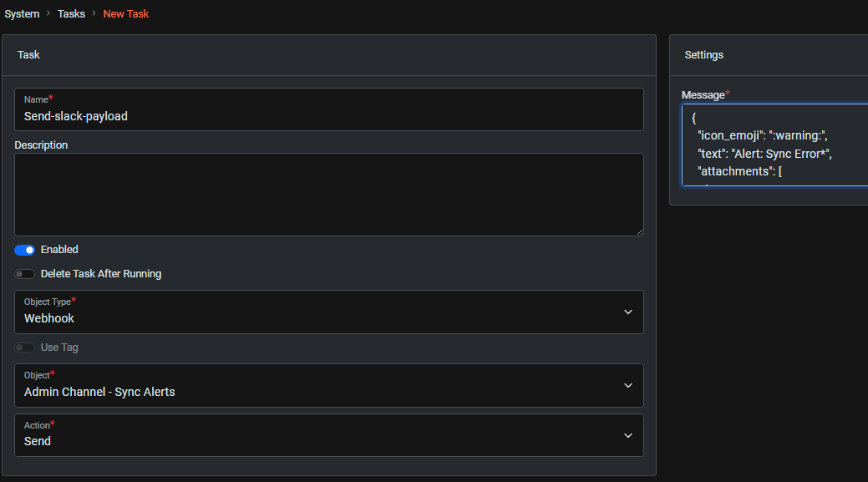The width and height of the screenshot is (868, 482).
Task: Select the New Task breadcrumb item
Action: pyautogui.click(x=125, y=13)
